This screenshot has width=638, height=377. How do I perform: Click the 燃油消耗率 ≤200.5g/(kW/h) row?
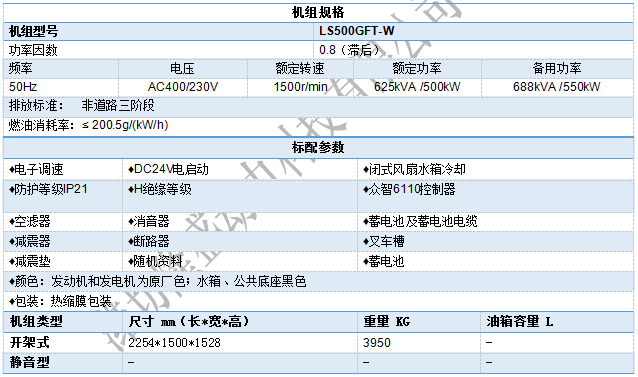click(318, 125)
